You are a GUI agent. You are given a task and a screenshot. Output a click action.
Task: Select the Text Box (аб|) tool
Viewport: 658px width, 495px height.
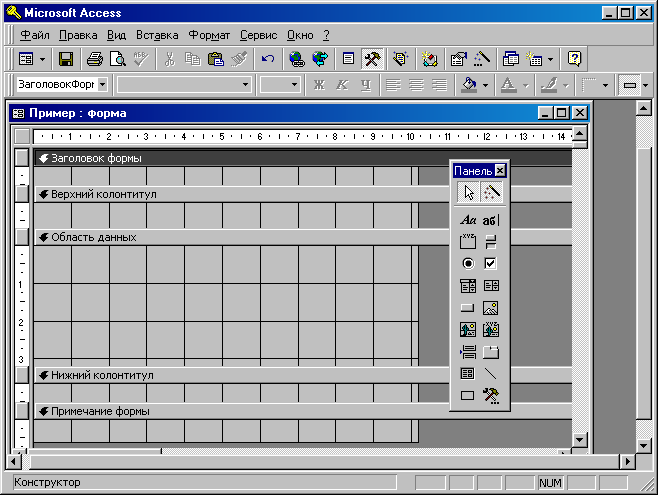[x=490, y=220]
